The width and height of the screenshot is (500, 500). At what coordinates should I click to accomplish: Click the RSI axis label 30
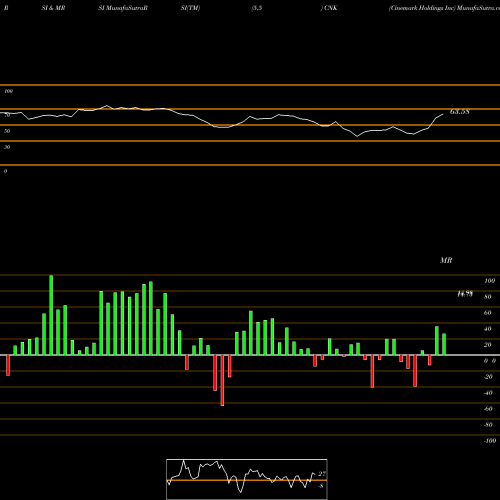[x=7, y=147]
